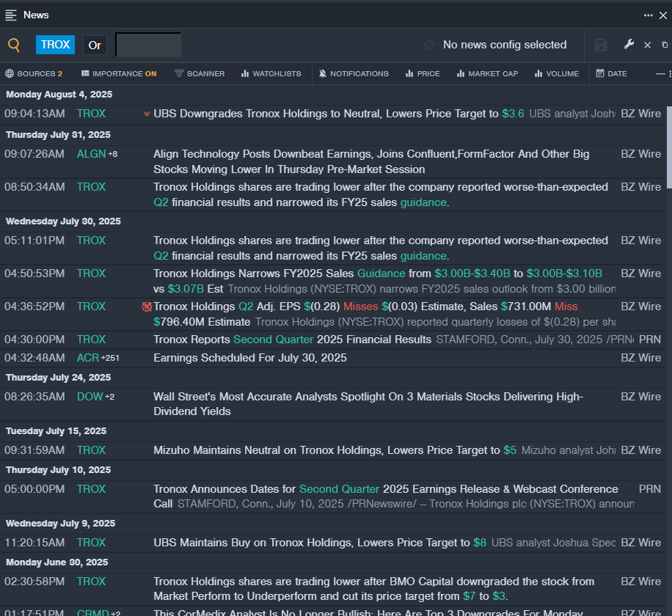Click the vertical scrollbar thumb

(x=669, y=147)
